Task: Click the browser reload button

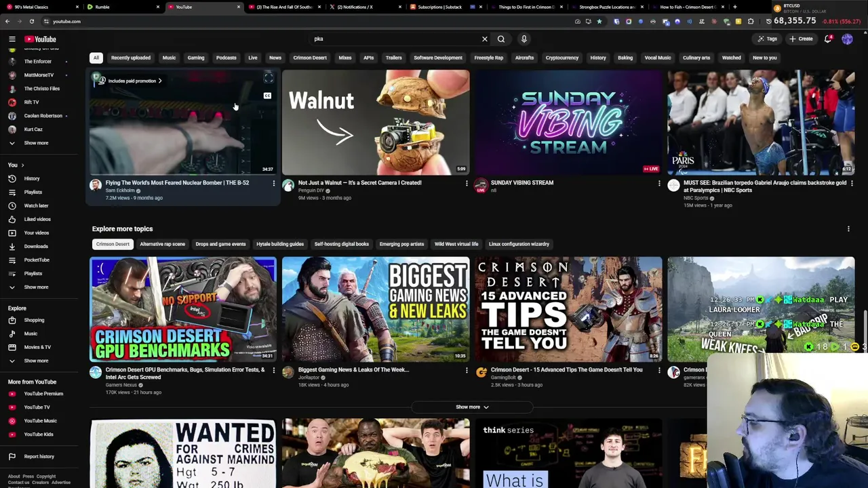Action: pos(31,21)
